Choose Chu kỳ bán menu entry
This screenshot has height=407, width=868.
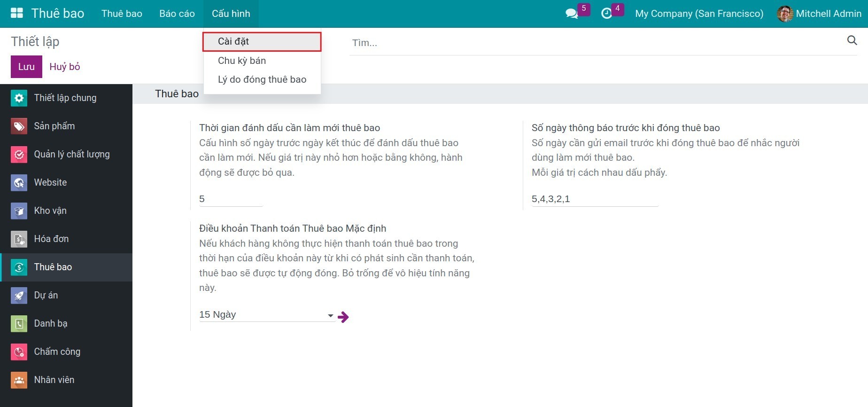coord(242,61)
